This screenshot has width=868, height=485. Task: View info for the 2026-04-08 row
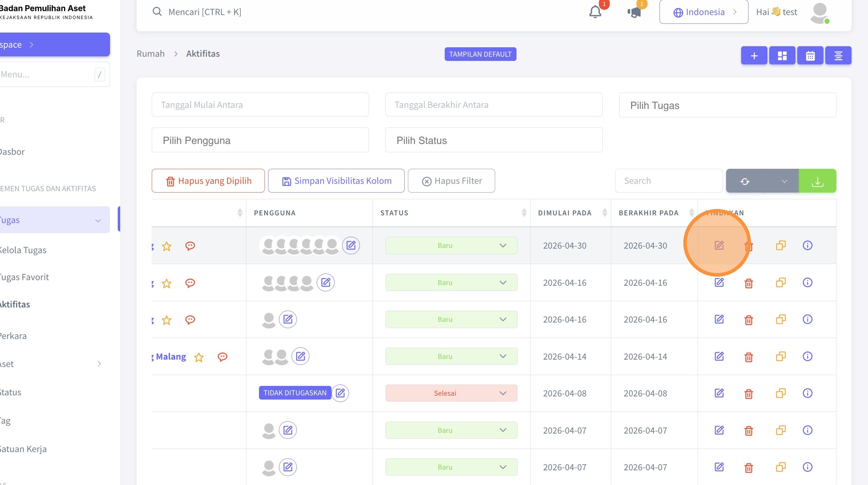[807, 393]
